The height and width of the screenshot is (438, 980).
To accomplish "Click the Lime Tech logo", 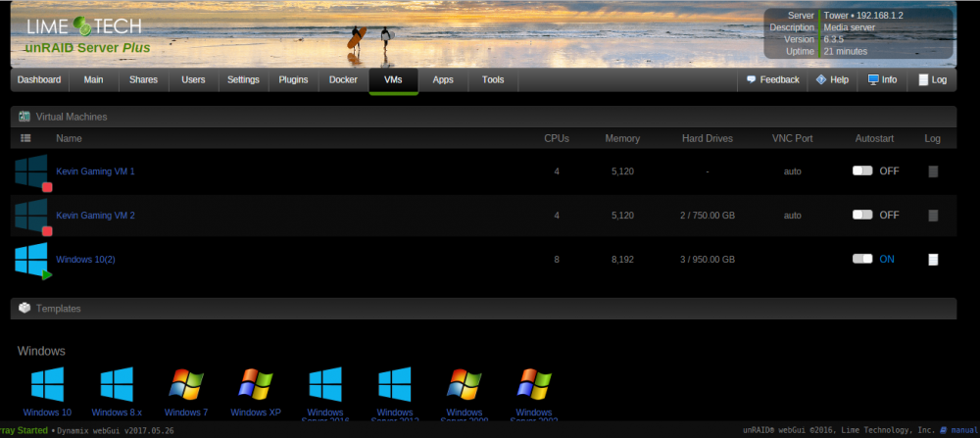I will coord(83,25).
